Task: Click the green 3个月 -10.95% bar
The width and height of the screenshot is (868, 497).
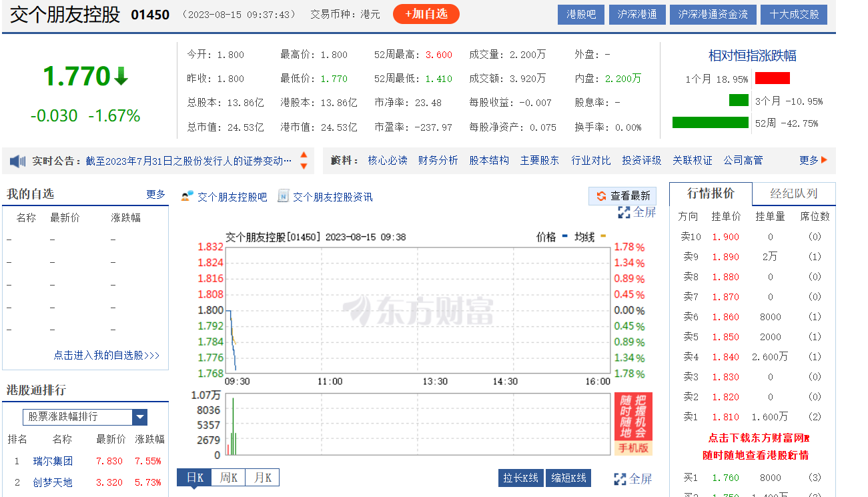Action: tap(739, 100)
